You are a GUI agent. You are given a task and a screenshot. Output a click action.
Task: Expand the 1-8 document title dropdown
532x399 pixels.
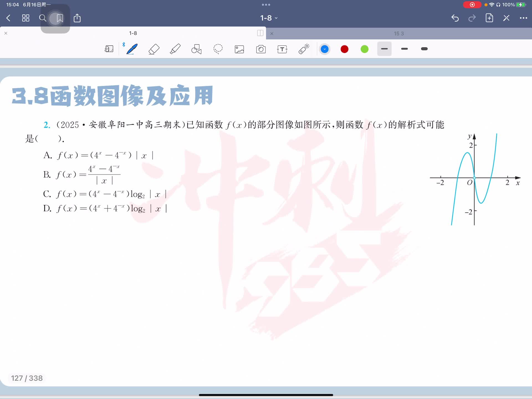(268, 18)
